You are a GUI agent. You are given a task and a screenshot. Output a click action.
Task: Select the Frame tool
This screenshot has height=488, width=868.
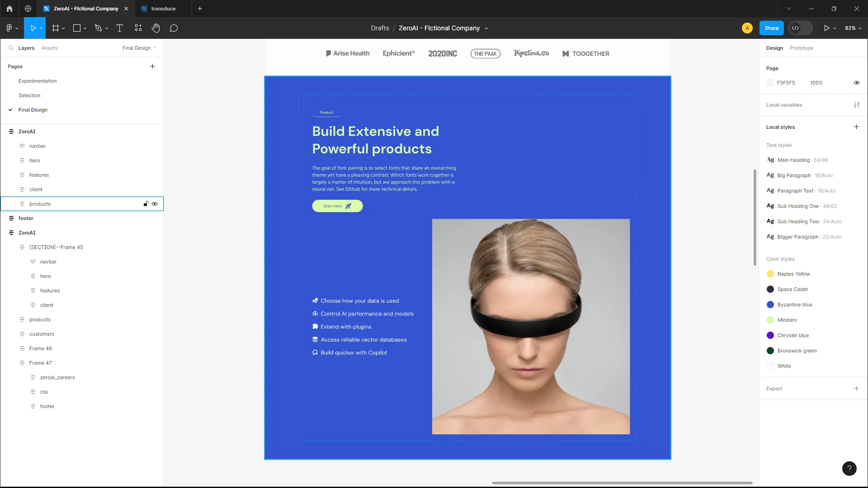(x=56, y=28)
